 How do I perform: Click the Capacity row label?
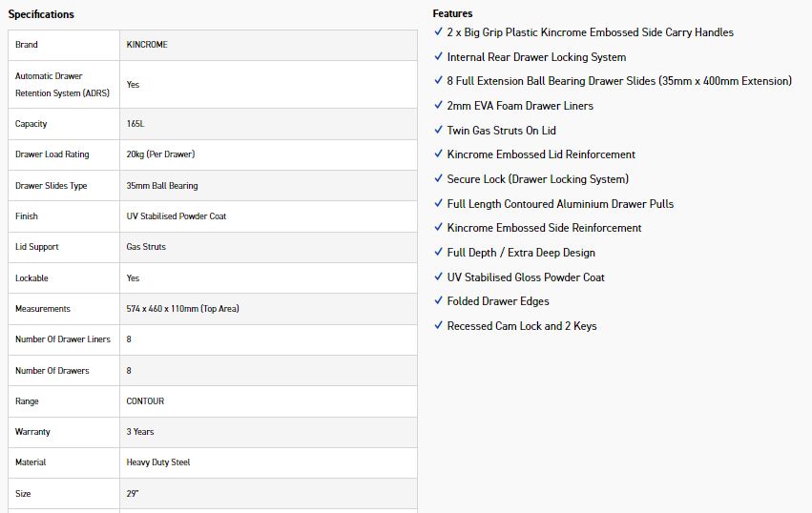(31, 124)
